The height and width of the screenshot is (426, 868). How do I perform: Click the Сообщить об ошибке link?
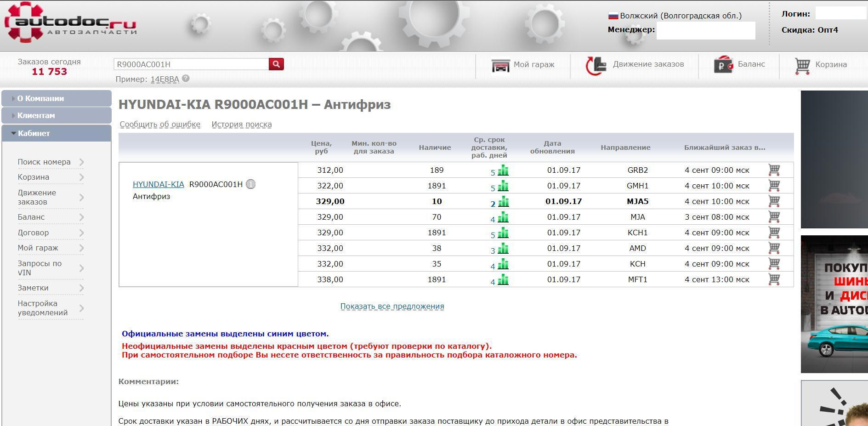(160, 125)
